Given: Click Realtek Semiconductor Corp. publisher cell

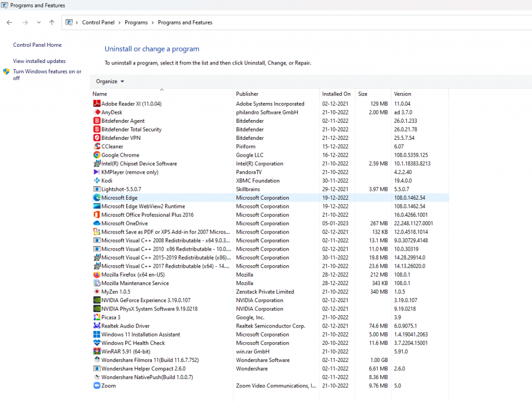Looking at the screenshot, I should coord(270,326).
